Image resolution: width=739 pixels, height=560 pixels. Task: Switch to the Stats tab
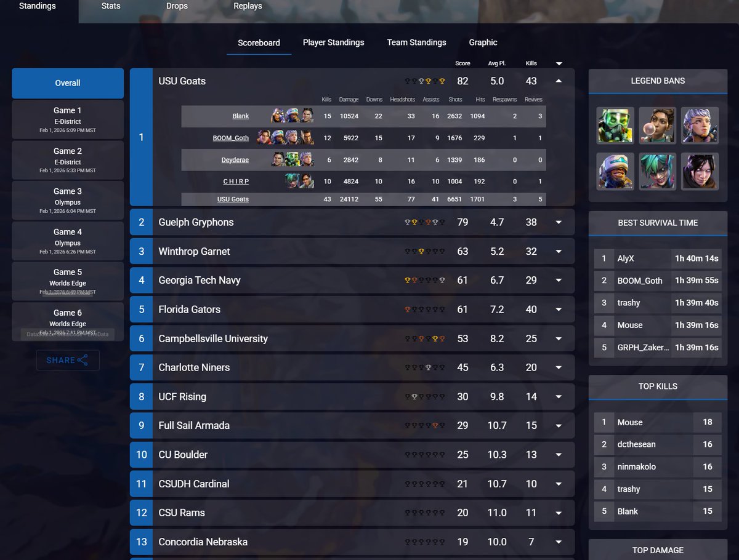[111, 6]
